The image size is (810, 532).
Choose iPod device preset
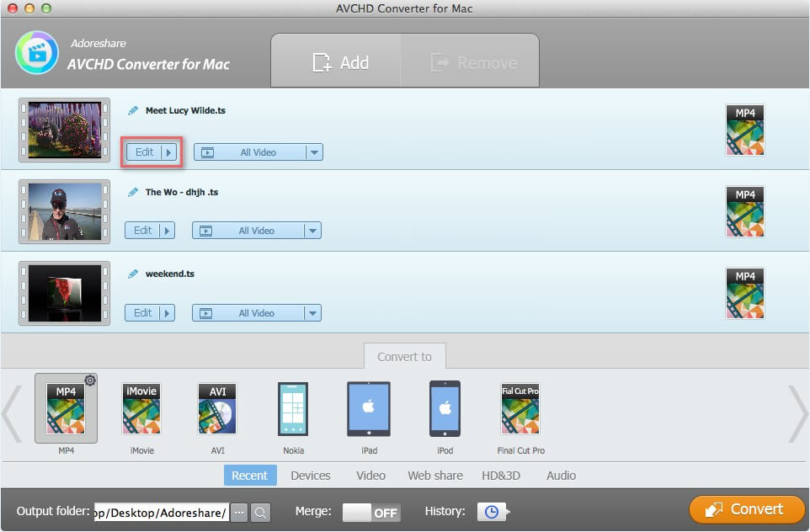[445, 408]
